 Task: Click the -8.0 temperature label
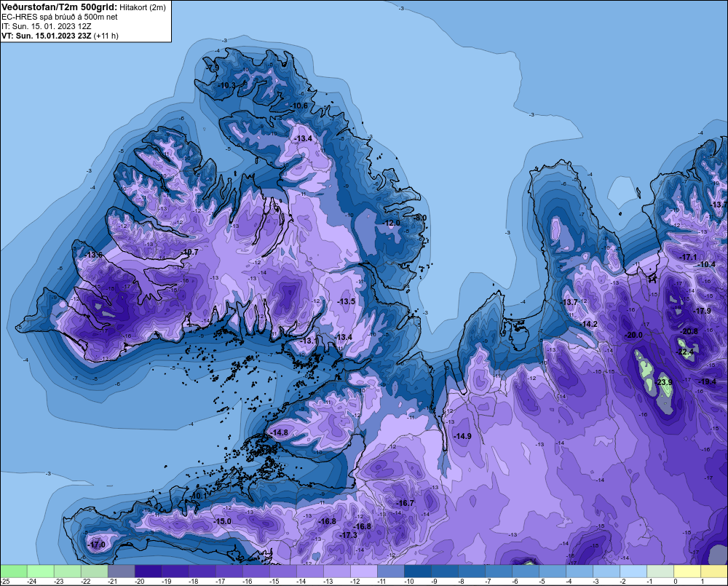coord(420,218)
